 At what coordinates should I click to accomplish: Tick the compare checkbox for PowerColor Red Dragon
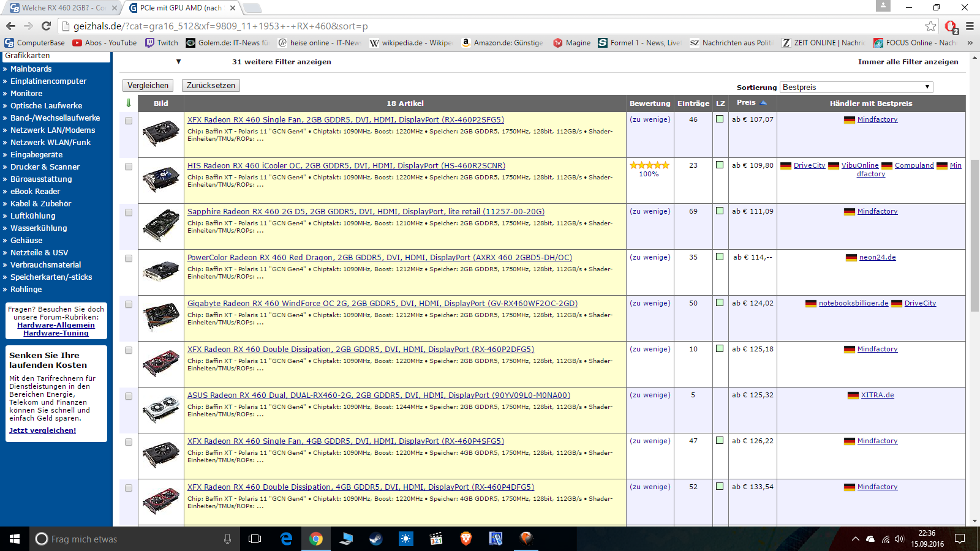click(x=129, y=258)
